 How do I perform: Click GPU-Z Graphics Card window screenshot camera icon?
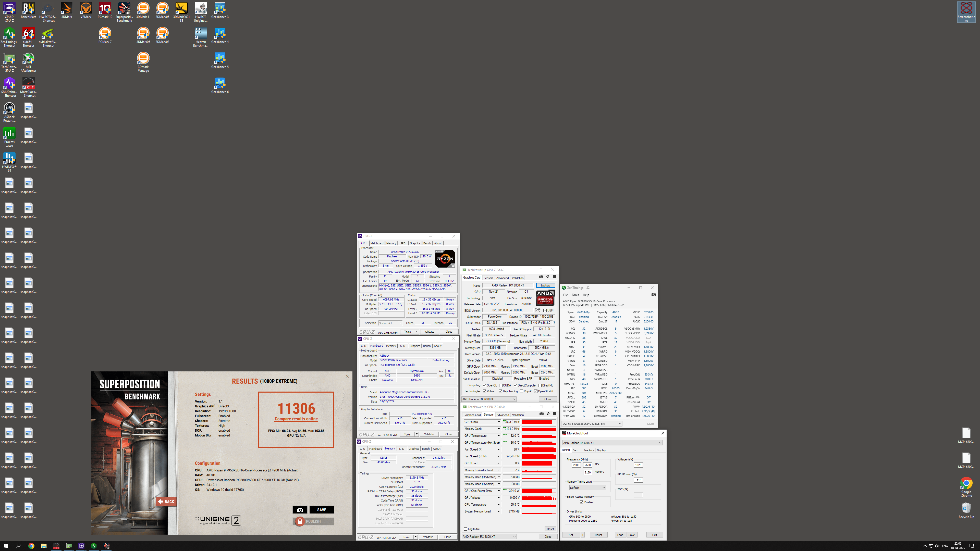coord(541,277)
